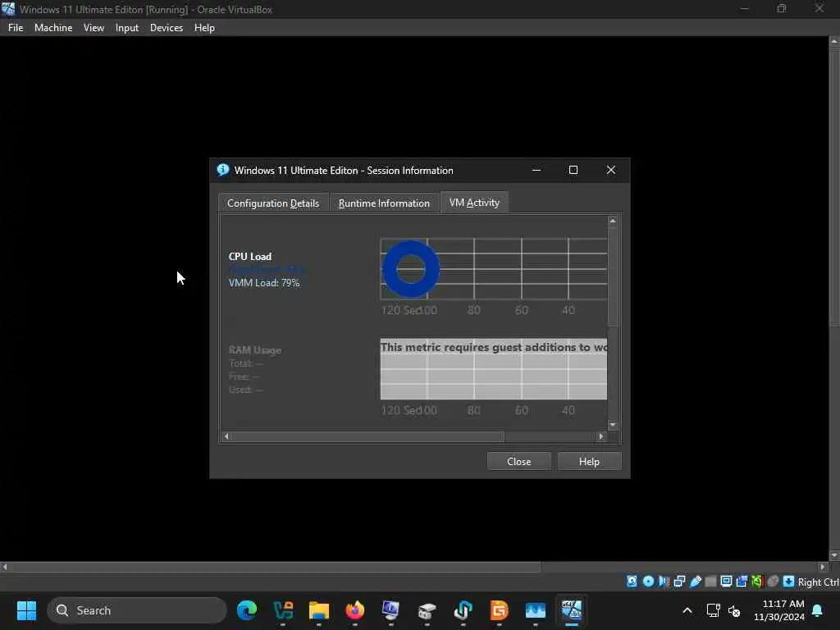840x630 pixels.
Task: Close the Session Information dialog with X
Action: pos(610,170)
